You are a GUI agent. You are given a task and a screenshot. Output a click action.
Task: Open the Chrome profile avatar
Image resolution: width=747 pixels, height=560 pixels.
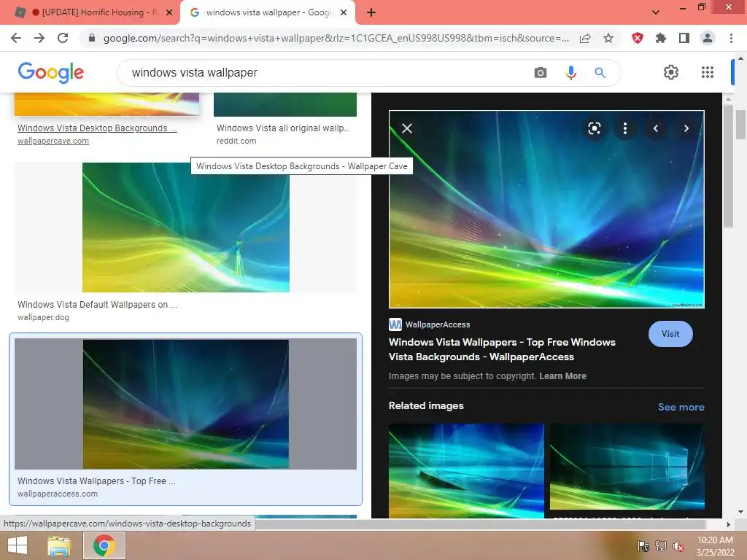[708, 38]
